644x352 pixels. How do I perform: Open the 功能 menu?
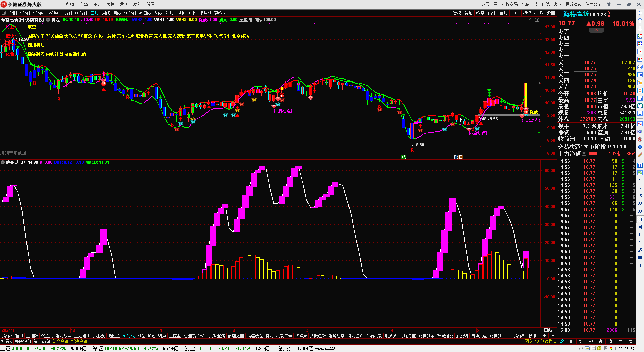[137, 4]
